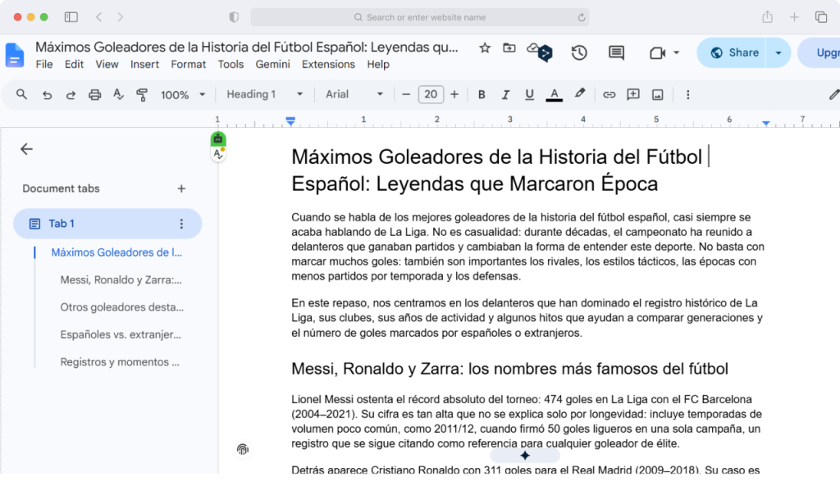Open the Tools menu
The image size is (840, 504).
231,64
